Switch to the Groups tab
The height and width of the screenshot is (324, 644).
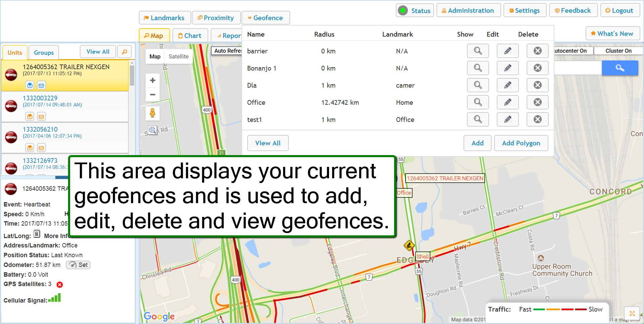click(44, 53)
